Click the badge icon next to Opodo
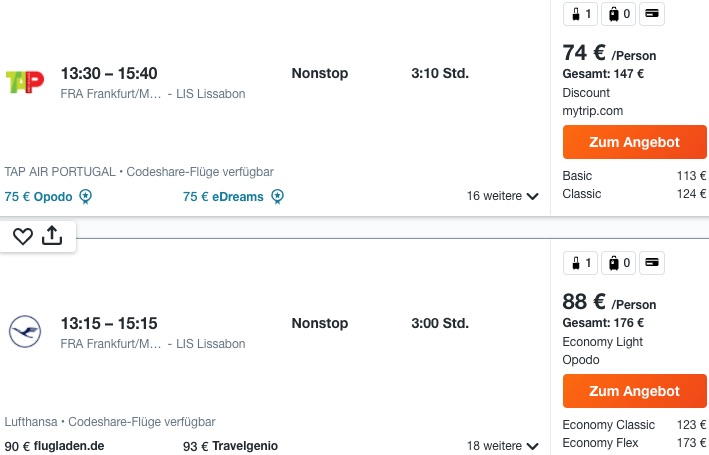 coord(86,197)
